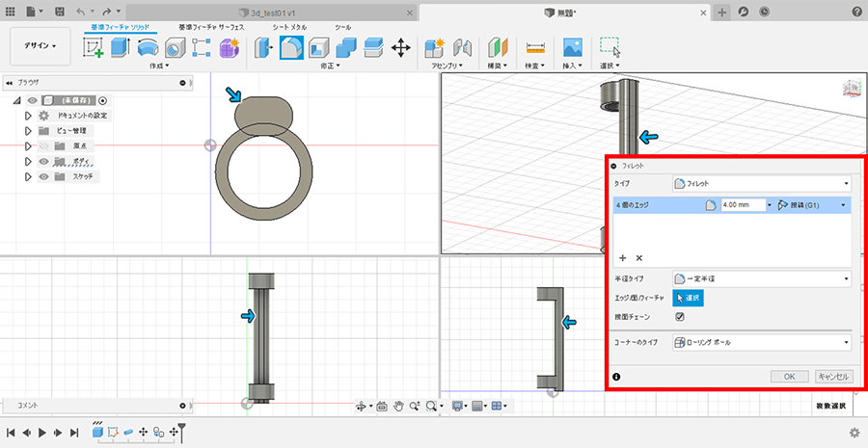Toggle visibility eye of the スケッチ folder
The height and width of the screenshot is (448, 868).
43,176
